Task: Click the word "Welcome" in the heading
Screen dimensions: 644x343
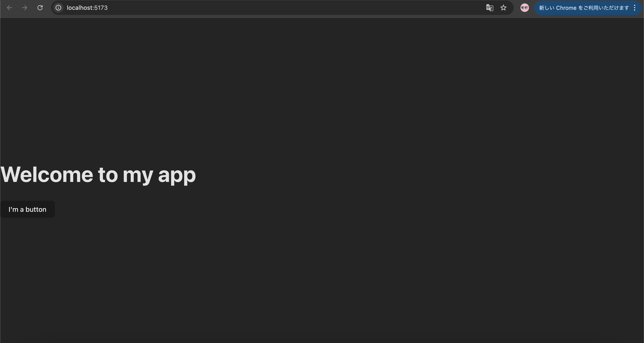Action: click(47, 174)
